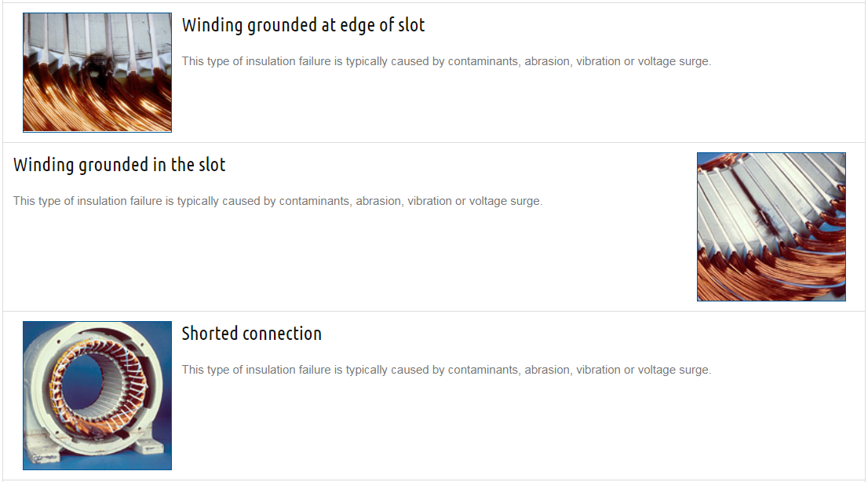Image resolution: width=868 pixels, height=482 pixels.
Task: Click the 'Shorted connection' heading
Action: (252, 334)
